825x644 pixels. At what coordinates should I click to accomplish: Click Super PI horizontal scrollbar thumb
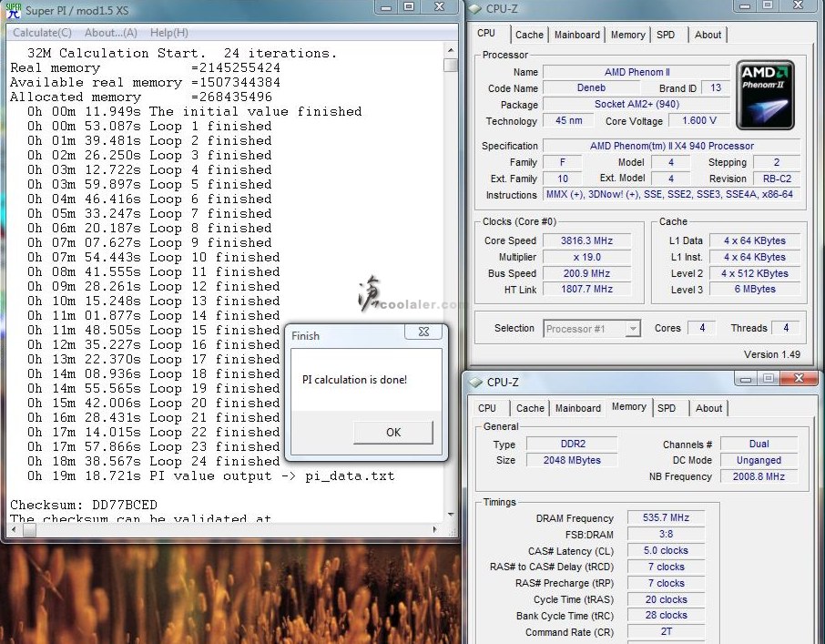pos(29,530)
